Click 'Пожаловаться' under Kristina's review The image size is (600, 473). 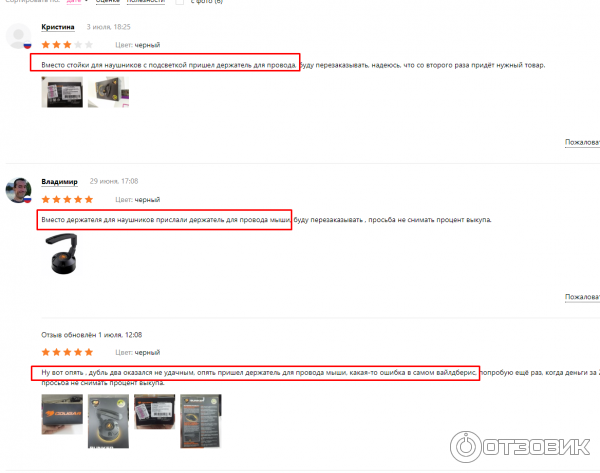[582, 142]
